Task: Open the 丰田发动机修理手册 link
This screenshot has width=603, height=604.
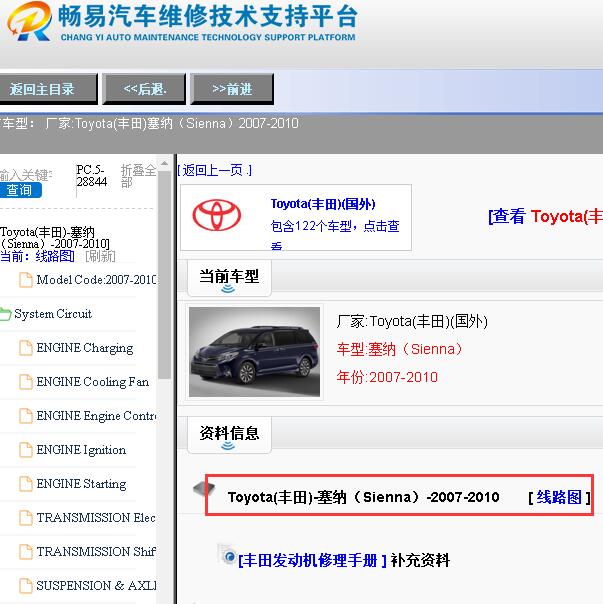Action: 312,560
